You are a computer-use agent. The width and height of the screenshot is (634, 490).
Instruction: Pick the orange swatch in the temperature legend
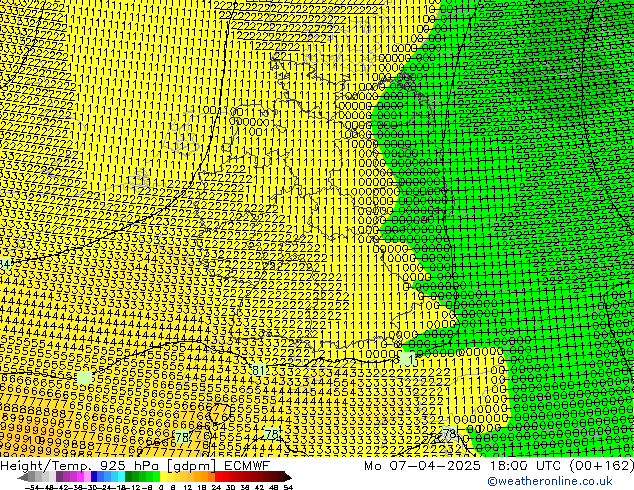pos(205,477)
